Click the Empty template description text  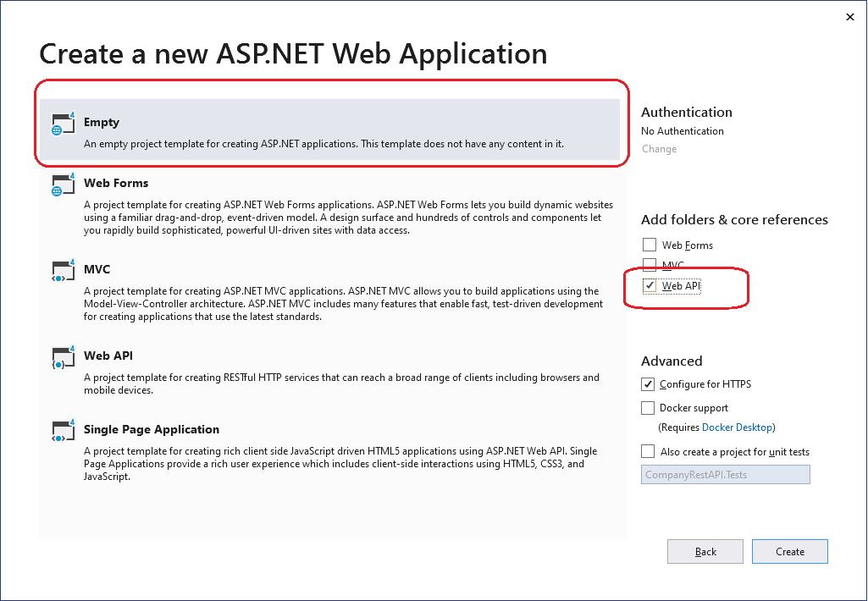point(323,144)
